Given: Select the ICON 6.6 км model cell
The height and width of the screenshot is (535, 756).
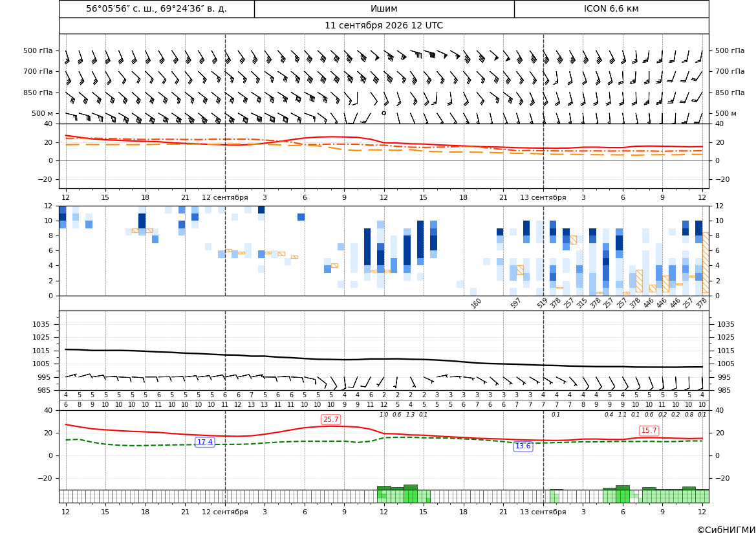Looking at the screenshot, I should click(x=611, y=8).
